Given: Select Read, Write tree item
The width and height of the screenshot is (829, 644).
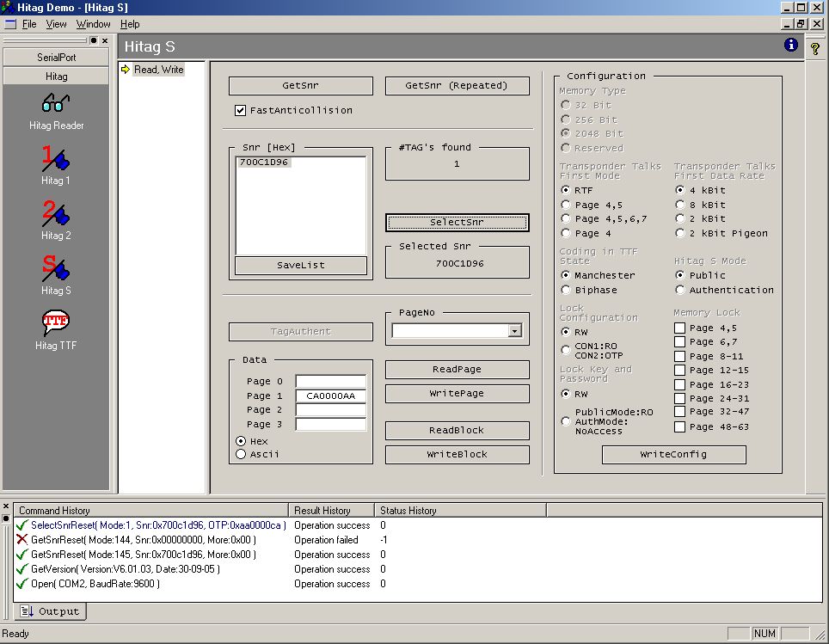Looking at the screenshot, I should (158, 70).
